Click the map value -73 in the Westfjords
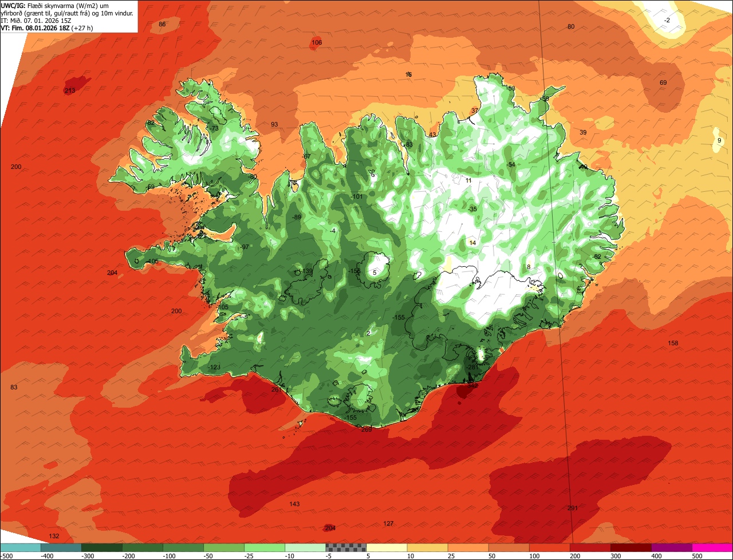The image size is (733, 560). click(214, 128)
